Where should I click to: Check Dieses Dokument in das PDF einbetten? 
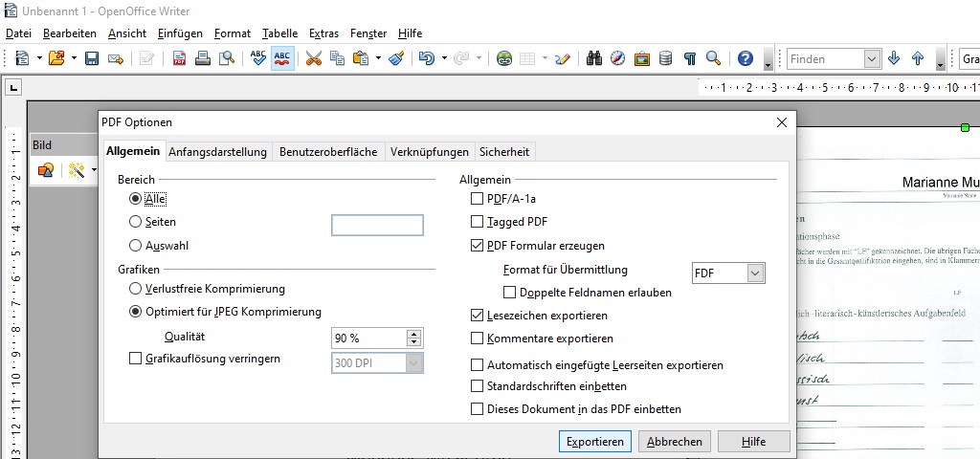click(x=477, y=409)
